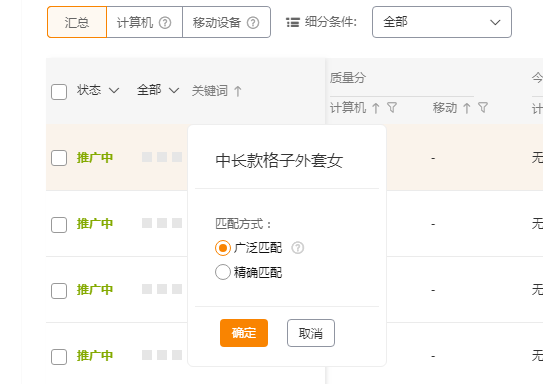Click 取消 to dismiss popup
The height and width of the screenshot is (384, 543).
311,333
